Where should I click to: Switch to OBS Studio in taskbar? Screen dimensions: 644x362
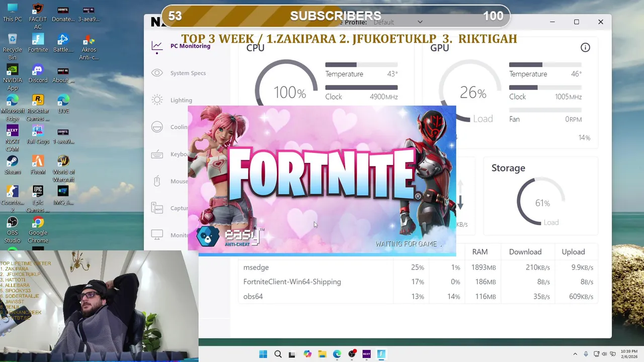pyautogui.click(x=352, y=354)
